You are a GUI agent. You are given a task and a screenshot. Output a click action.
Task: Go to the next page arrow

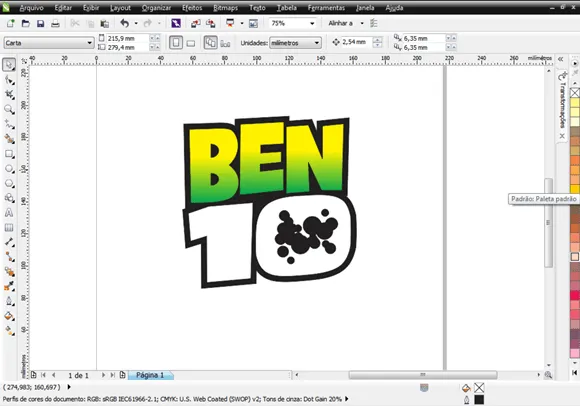coord(103,375)
